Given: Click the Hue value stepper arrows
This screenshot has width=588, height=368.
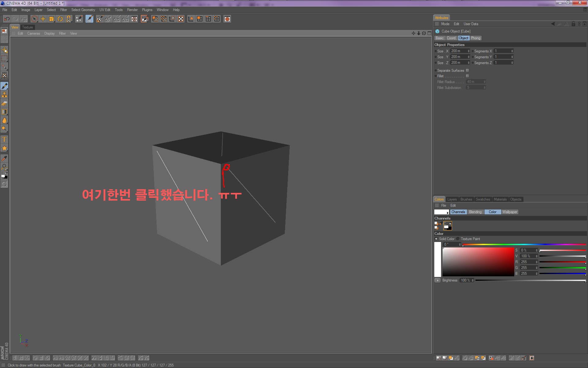Looking at the screenshot, I should click(x=460, y=244).
